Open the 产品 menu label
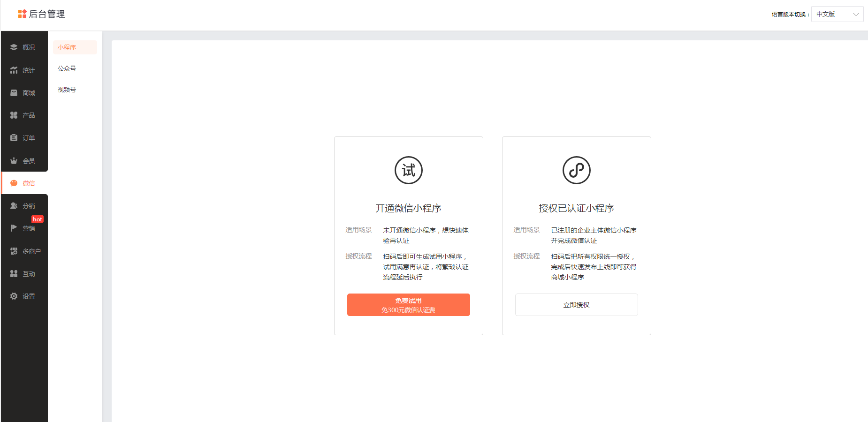This screenshot has width=868, height=422. 29,115
